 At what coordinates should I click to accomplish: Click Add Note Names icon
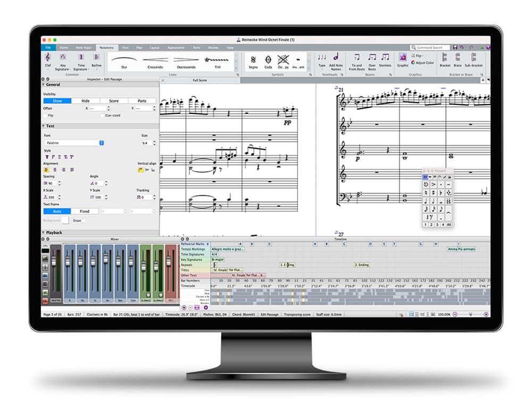coord(336,57)
